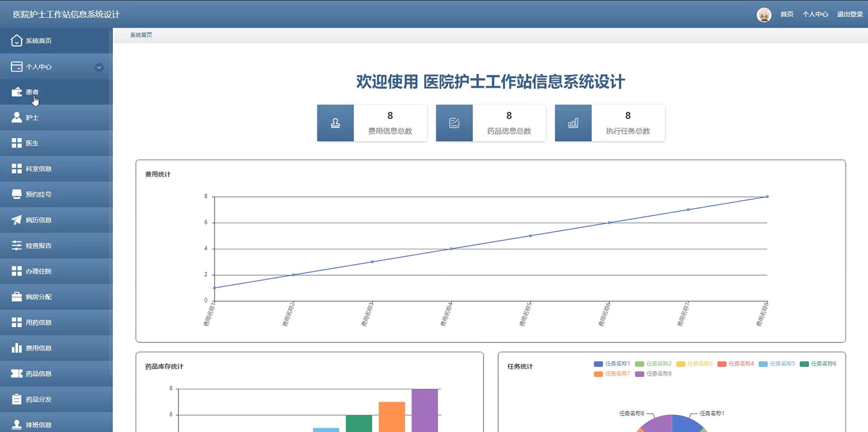Click the grid icon beside 用药信息
The image size is (868, 432).
17,322
